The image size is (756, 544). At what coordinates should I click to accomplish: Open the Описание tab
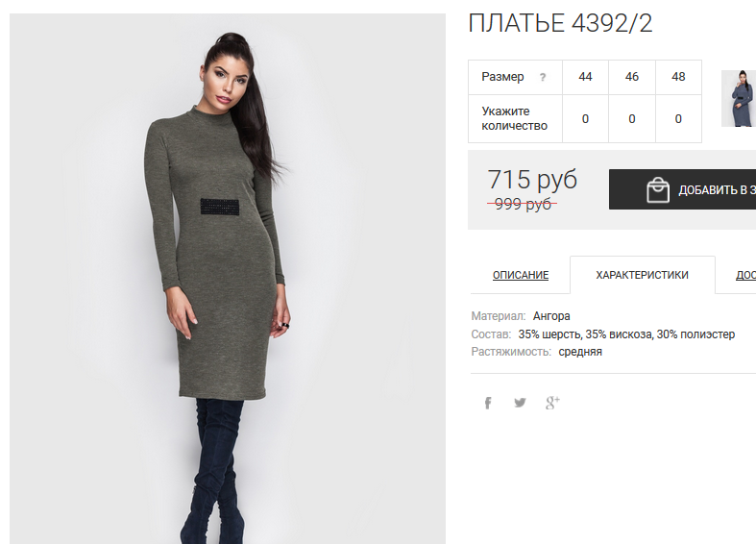pyautogui.click(x=521, y=275)
